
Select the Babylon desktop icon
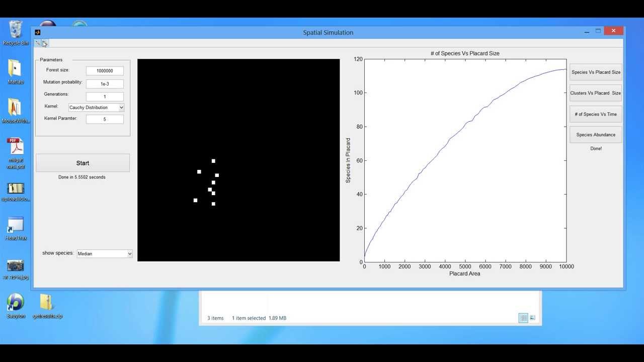(16, 306)
